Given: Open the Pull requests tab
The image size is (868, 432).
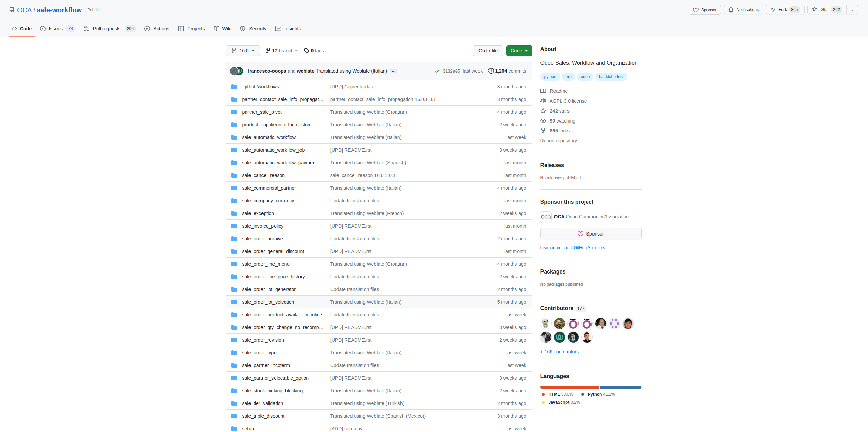Looking at the screenshot, I should [110, 29].
